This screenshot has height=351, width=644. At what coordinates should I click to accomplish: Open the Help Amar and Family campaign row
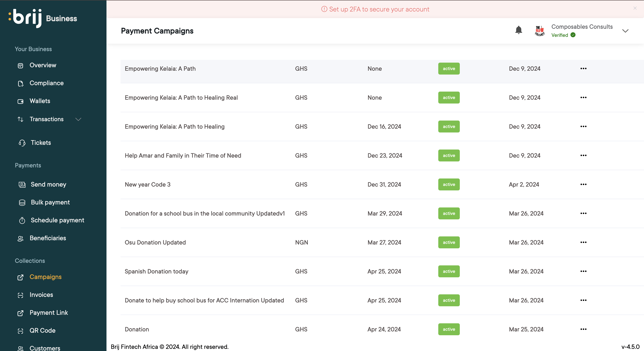pos(183,155)
